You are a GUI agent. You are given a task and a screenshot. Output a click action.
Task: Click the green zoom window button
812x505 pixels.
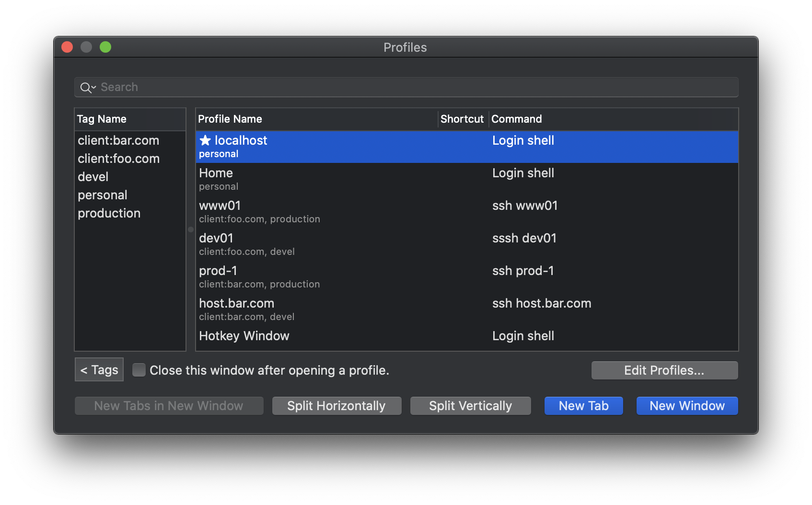point(105,47)
